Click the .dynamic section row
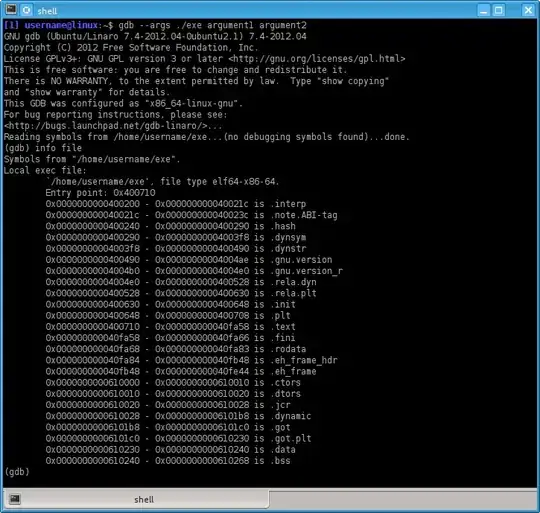Screen dimensions: 540x513 [178, 416]
